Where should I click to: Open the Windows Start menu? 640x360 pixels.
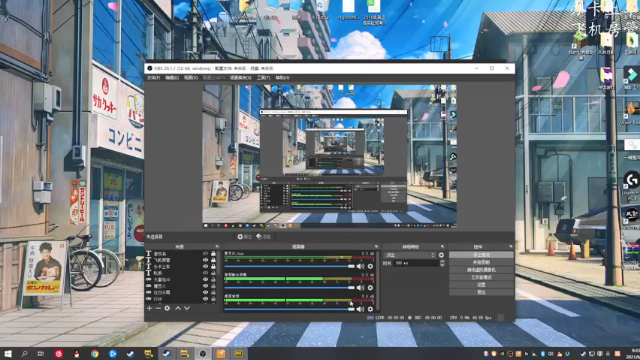point(8,353)
